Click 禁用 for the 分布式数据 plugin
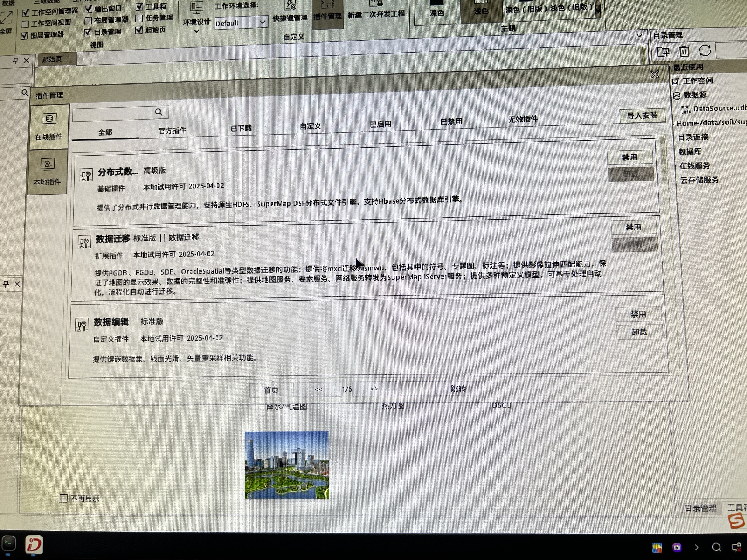The height and width of the screenshot is (560, 747). pos(630,157)
